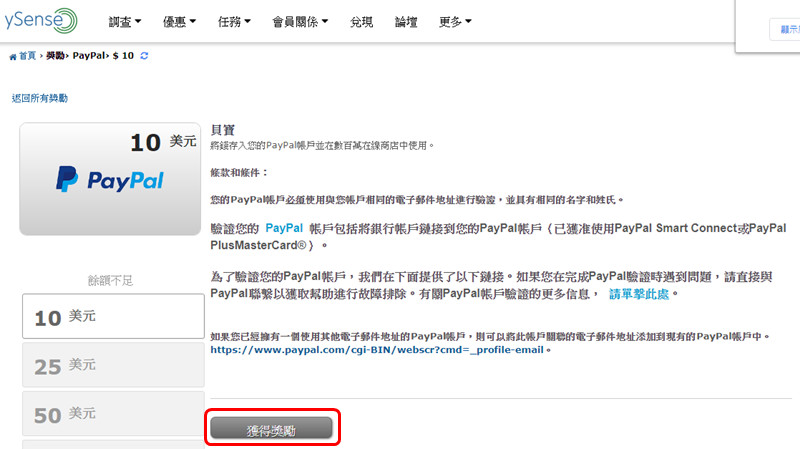Open the 調查 dropdown menu

coord(125,22)
